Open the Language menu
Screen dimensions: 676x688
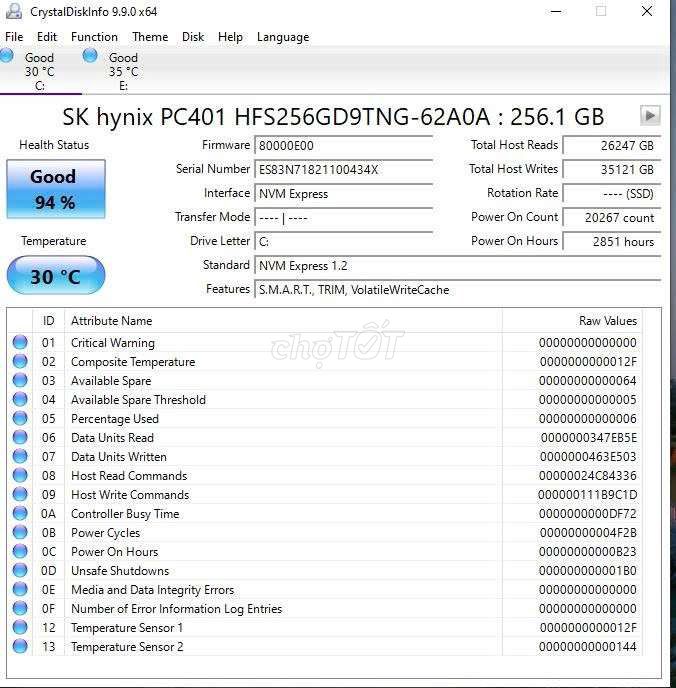coord(283,37)
